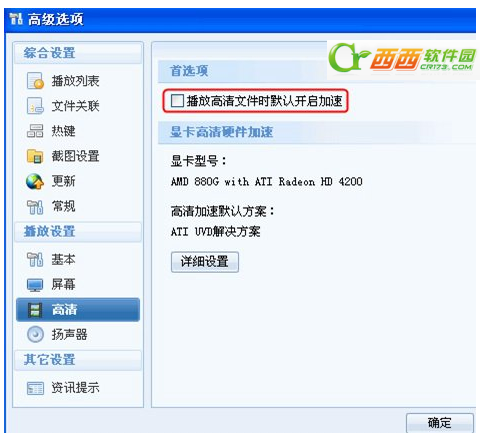
Task: Select the 常规 tools icon
Action: click(x=35, y=206)
